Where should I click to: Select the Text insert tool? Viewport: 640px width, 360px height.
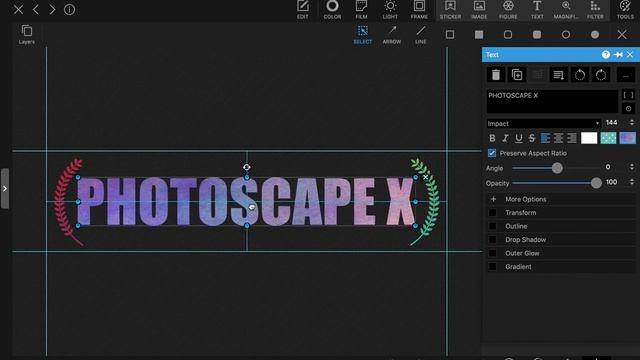pos(537,9)
